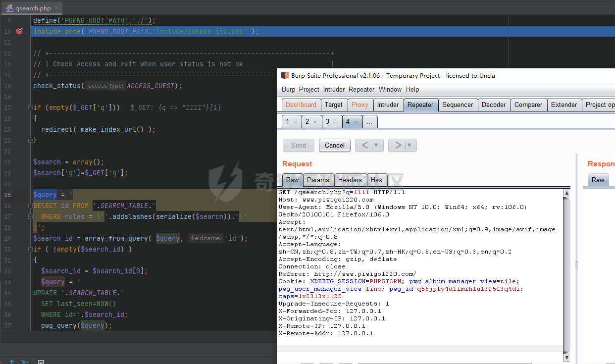Click the 'Upgrade-Insecure-Requests: 1' header line

pos(334,304)
